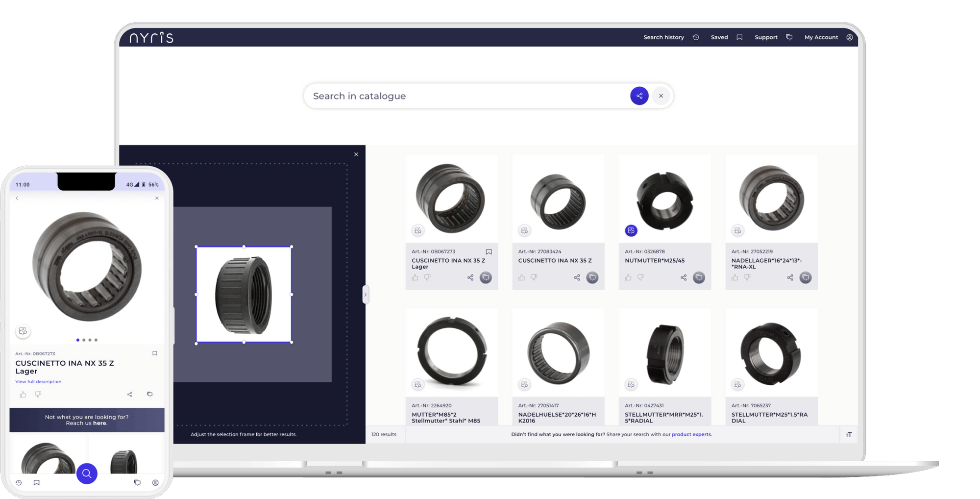Open the NUTMUTTER*M25/45 product image

tap(664, 199)
